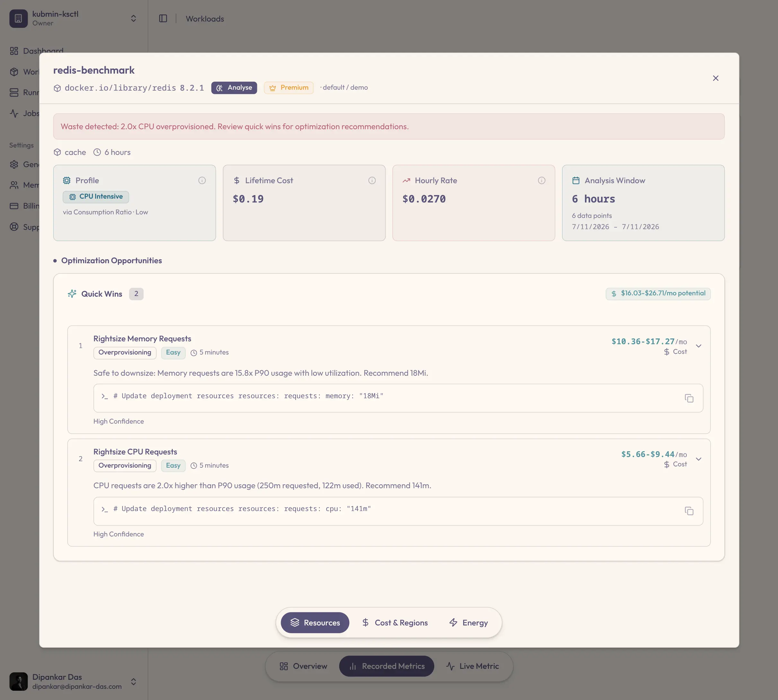
Task: Click the Optimization Opportunities heading
Action: click(x=111, y=261)
